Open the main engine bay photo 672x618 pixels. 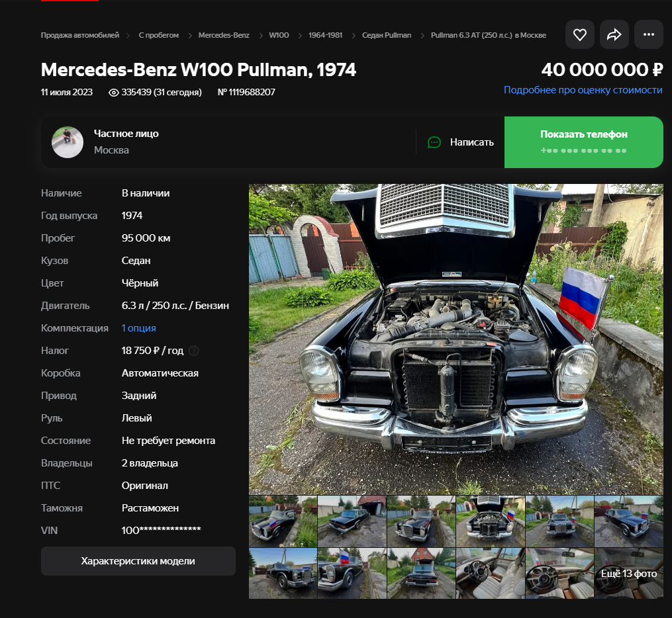click(x=456, y=339)
